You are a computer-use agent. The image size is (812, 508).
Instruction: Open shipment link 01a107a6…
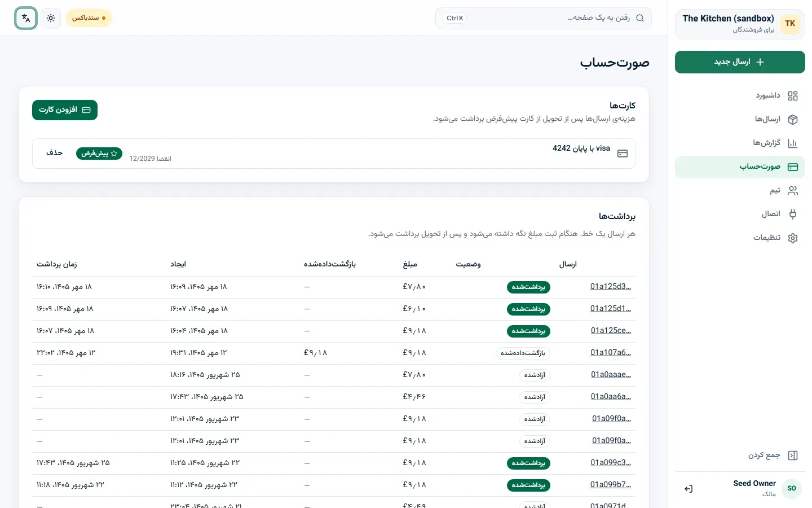coord(611,353)
